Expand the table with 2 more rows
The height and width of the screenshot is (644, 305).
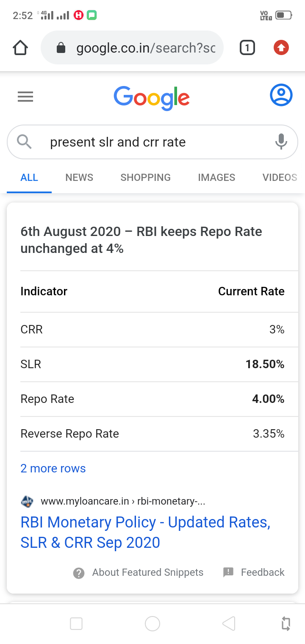[x=53, y=468]
